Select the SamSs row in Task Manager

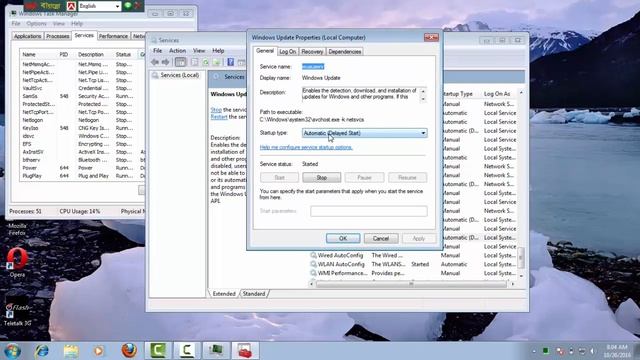(x=82, y=96)
